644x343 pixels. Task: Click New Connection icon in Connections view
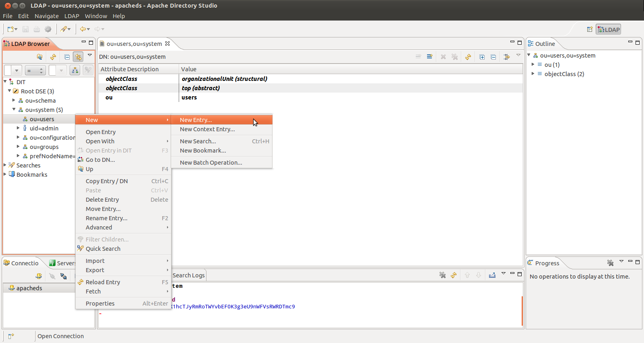tap(39, 276)
